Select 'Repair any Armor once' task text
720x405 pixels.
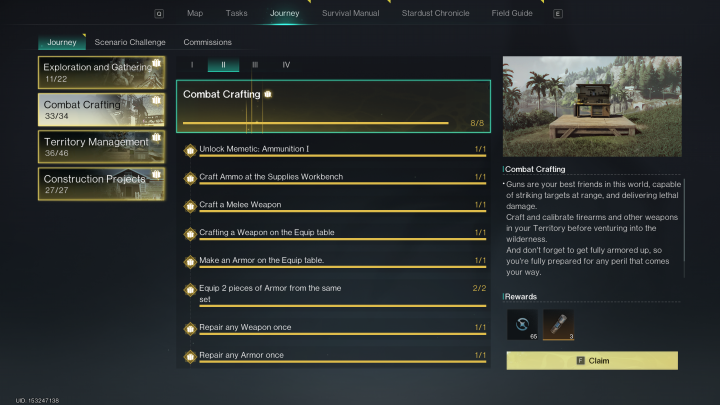point(242,355)
